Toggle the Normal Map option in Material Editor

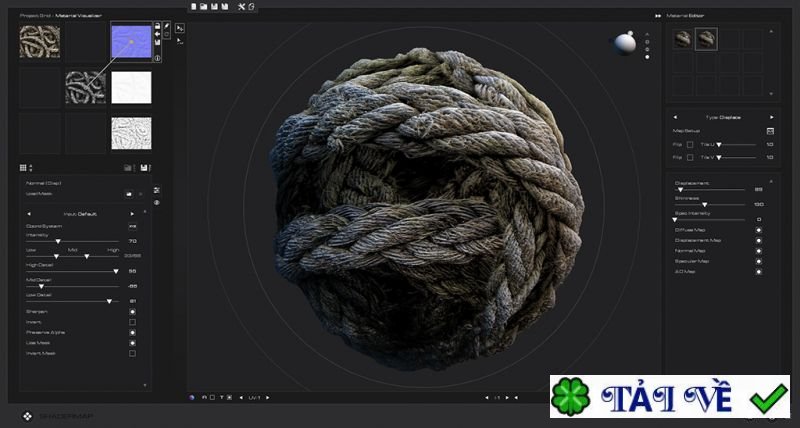click(x=758, y=250)
